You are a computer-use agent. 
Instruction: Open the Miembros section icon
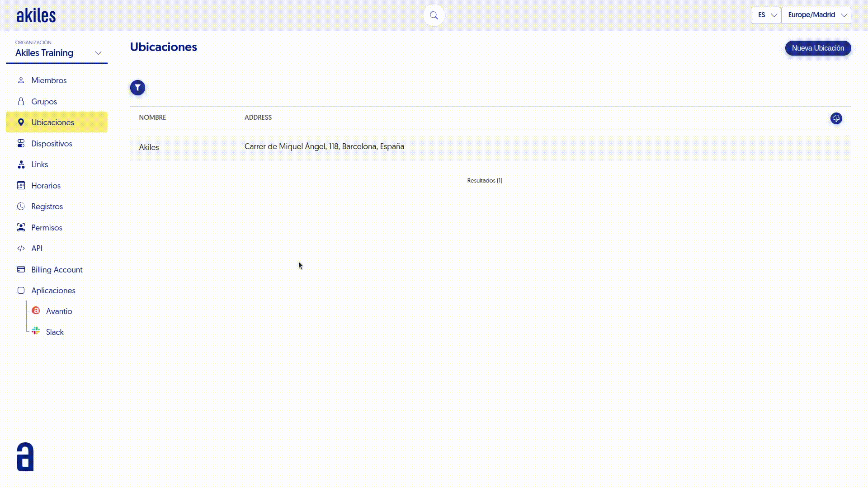21,80
